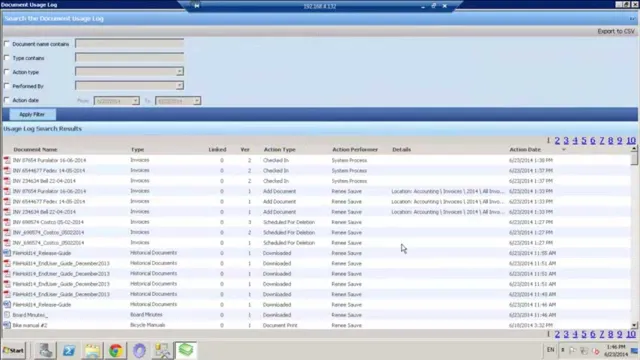Sort by Ver column header
This screenshot has width=640, height=360.
pyautogui.click(x=245, y=149)
